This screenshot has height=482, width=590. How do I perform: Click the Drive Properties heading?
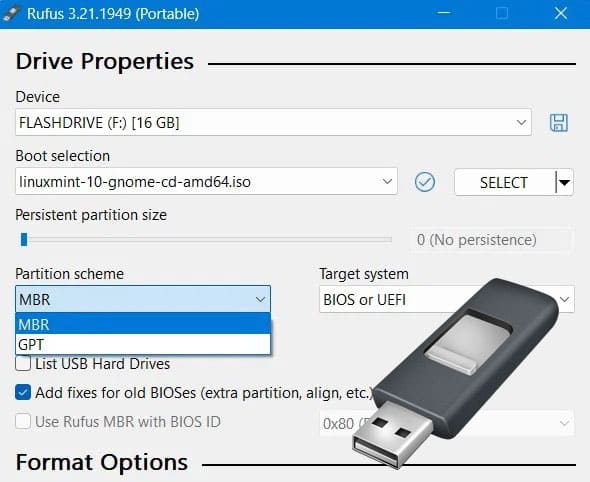point(105,61)
